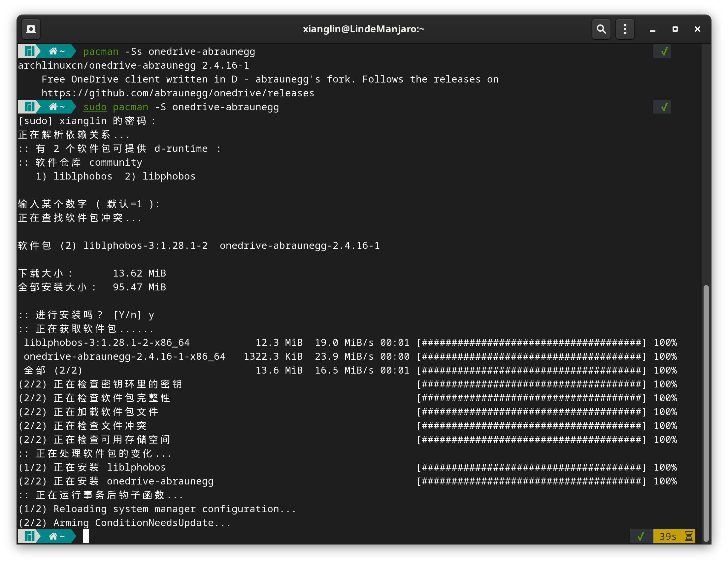The height and width of the screenshot is (563, 728).
Task: Click the window title xianglin@LindeManjaro:~
Action: point(364,29)
